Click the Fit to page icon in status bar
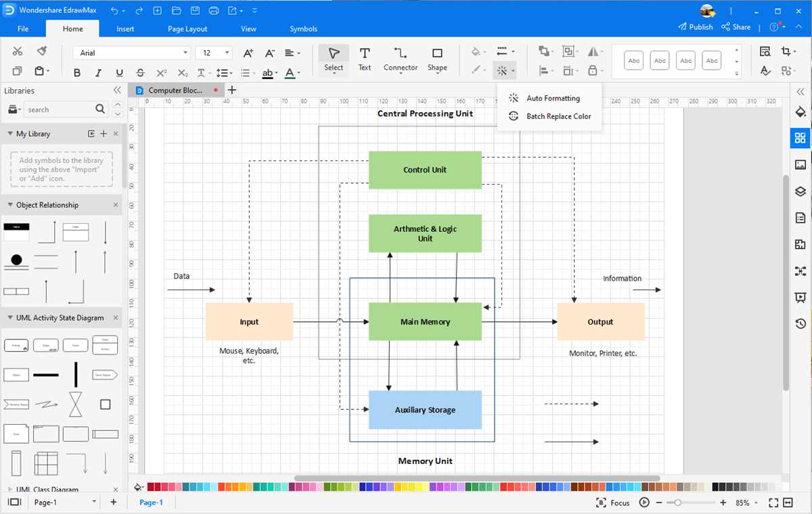The image size is (812, 514). [x=773, y=503]
